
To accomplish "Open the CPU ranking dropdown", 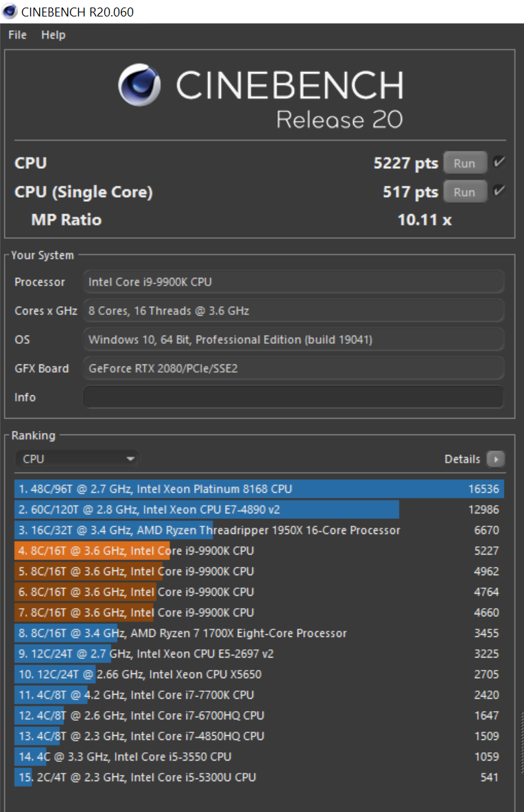I will pyautogui.click(x=77, y=459).
